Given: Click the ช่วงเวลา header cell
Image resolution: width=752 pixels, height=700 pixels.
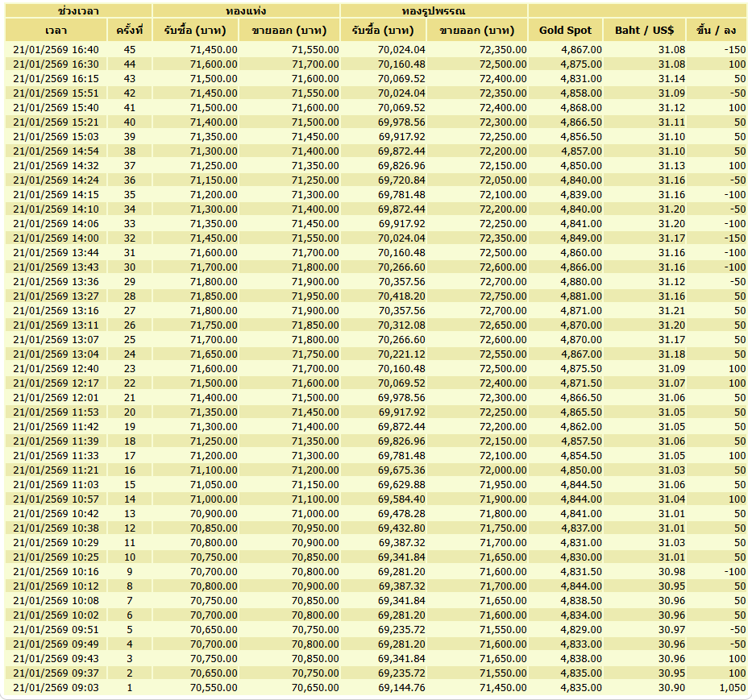Looking at the screenshot, I should click(x=79, y=10).
